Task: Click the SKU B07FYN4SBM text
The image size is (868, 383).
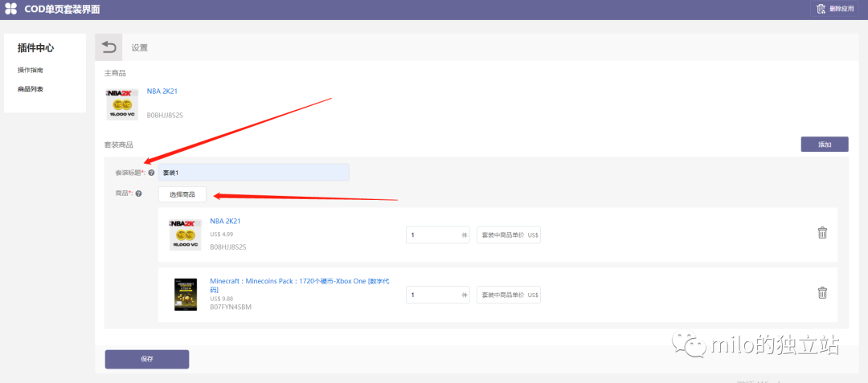Action: (231, 307)
